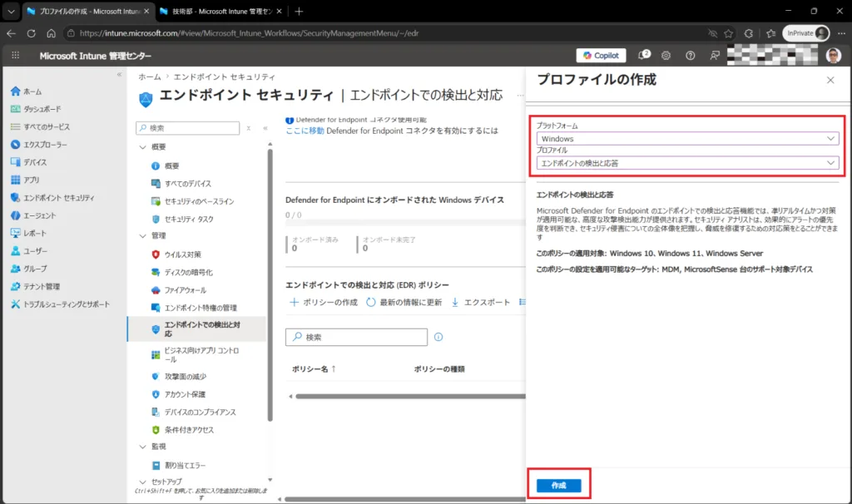Click the info icon beside policy search
The width and height of the screenshot is (852, 504).
438,338
